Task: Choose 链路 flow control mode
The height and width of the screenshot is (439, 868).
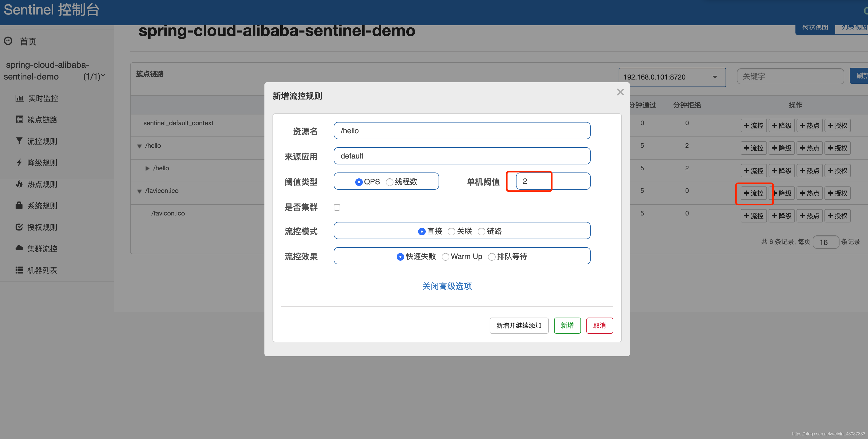Action: click(x=482, y=232)
